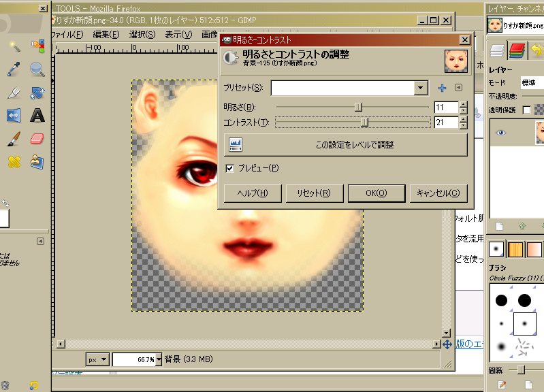The image size is (544, 392).
Task: Select the Color Picker eyedropper tool
Action: (x=14, y=69)
